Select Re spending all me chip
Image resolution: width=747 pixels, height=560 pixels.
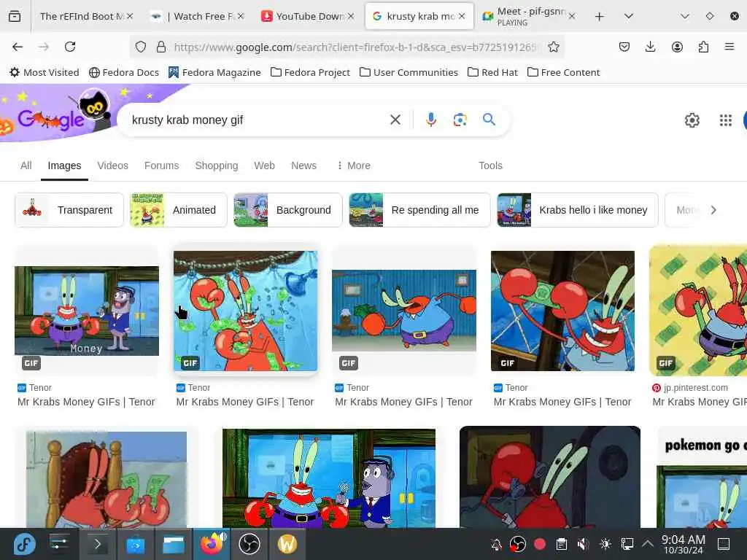pos(419,210)
